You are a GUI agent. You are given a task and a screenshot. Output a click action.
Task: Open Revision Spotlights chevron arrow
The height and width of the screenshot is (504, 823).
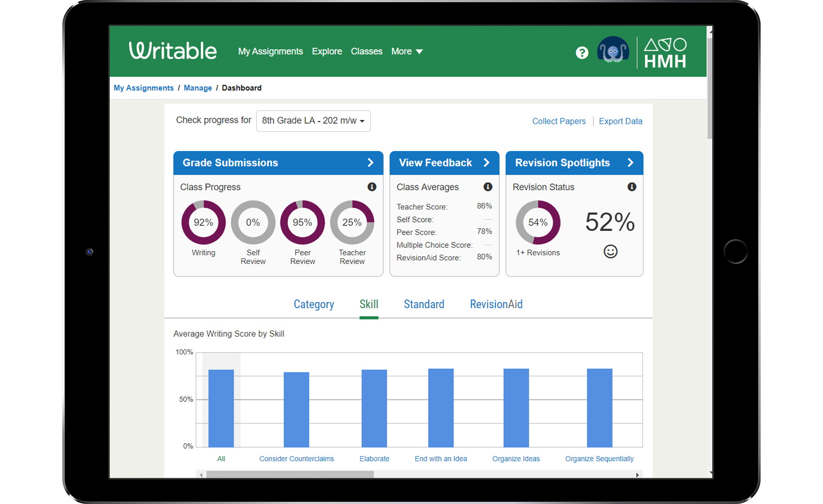click(630, 163)
